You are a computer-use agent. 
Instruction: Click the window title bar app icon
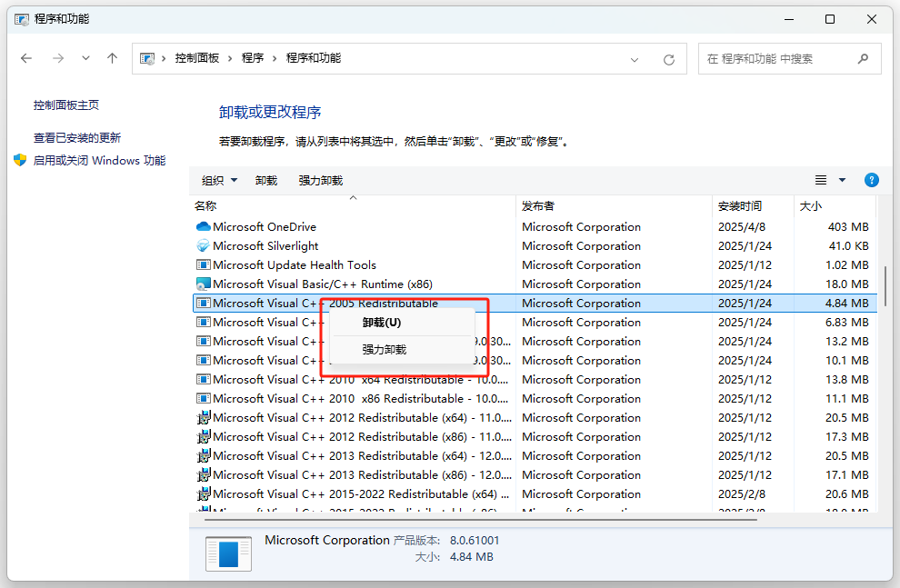[22, 19]
